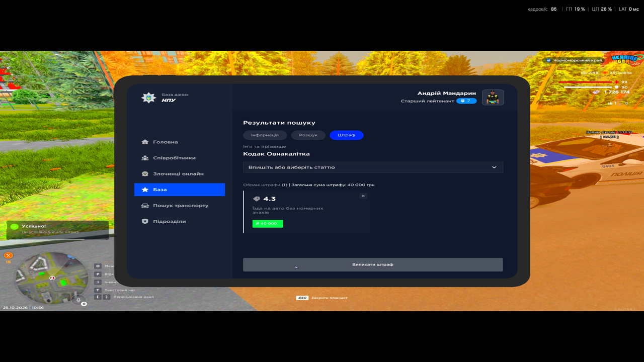Click fine description Їзда на авто без номерних знаків
644x362 pixels.
(288, 210)
